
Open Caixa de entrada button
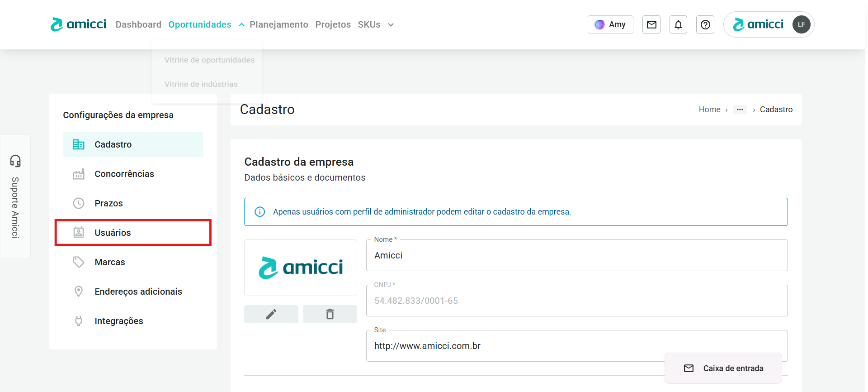[723, 368]
